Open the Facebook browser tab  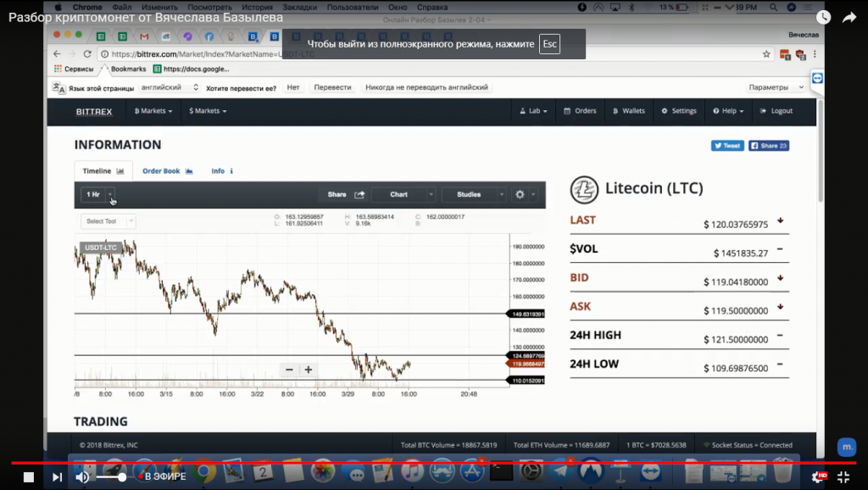tap(209, 36)
